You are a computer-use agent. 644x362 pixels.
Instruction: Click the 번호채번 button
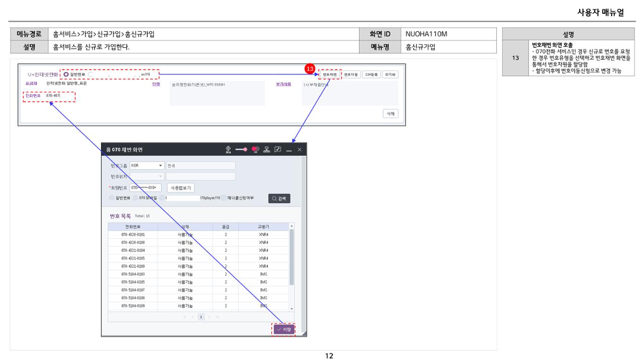point(330,74)
